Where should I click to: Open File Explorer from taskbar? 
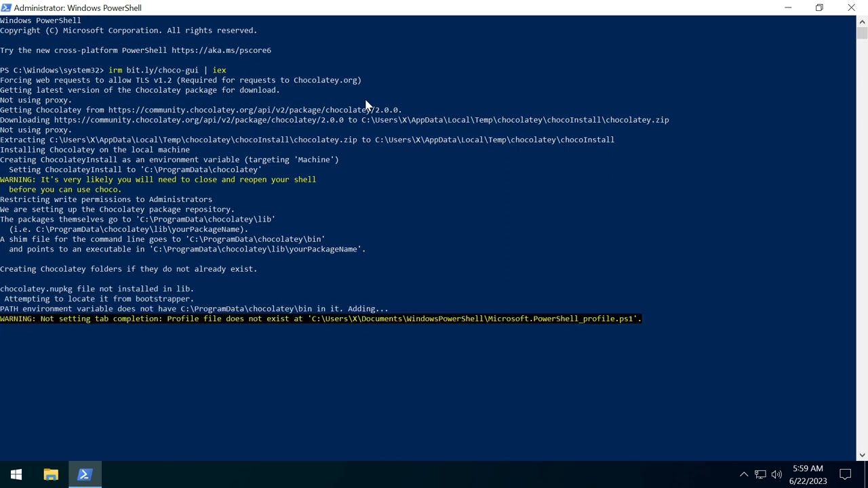(x=51, y=474)
